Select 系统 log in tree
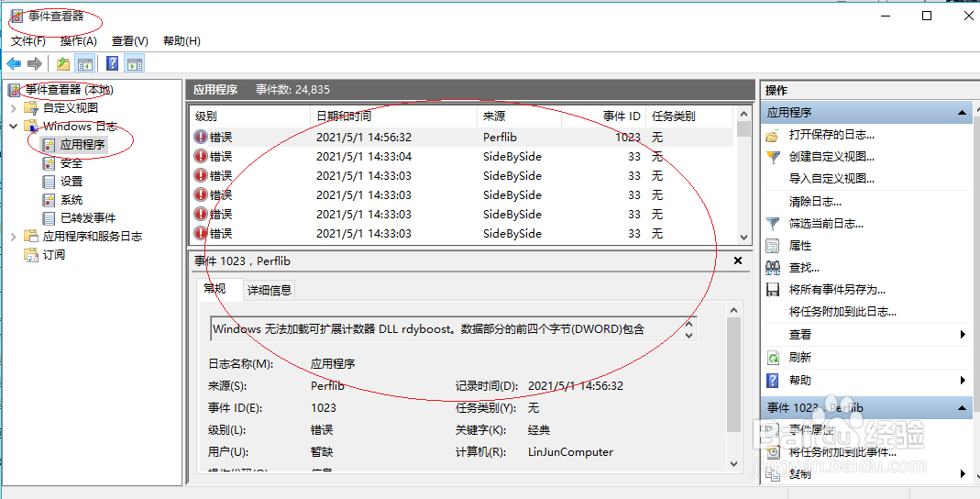The image size is (980, 499). click(72, 200)
